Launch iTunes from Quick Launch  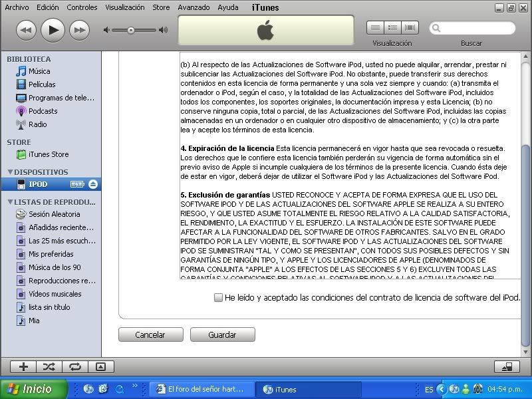click(88, 389)
